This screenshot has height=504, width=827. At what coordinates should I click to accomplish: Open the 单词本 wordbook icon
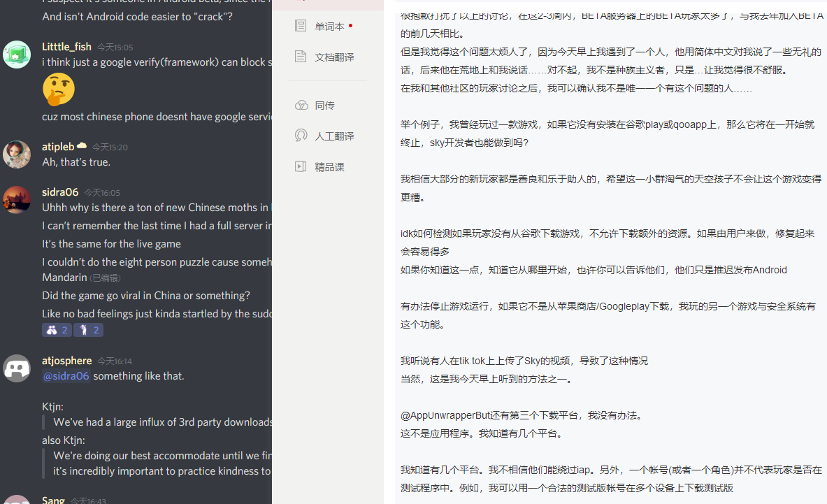[301, 26]
